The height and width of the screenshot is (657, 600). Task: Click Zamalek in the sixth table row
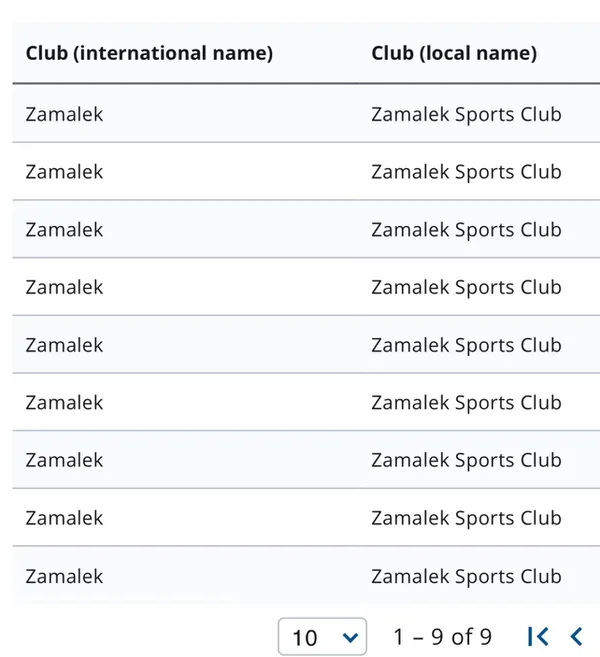coord(64,403)
